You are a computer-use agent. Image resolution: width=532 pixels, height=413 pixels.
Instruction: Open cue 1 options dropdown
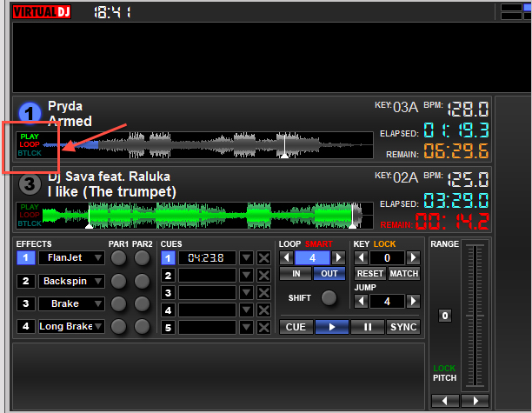point(246,258)
